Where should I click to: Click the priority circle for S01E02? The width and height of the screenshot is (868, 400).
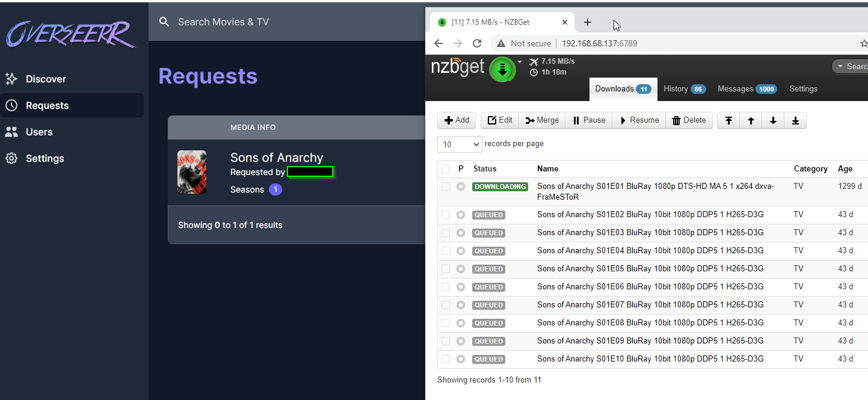pos(461,215)
